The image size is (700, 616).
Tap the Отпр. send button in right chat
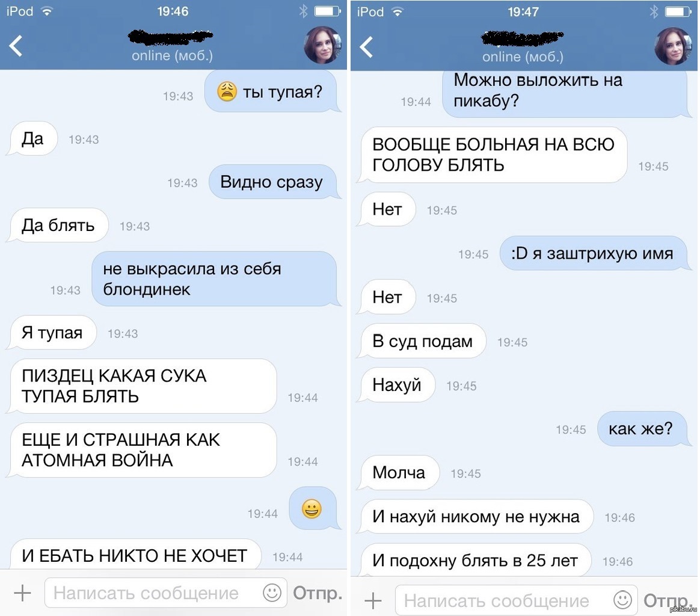(x=668, y=601)
